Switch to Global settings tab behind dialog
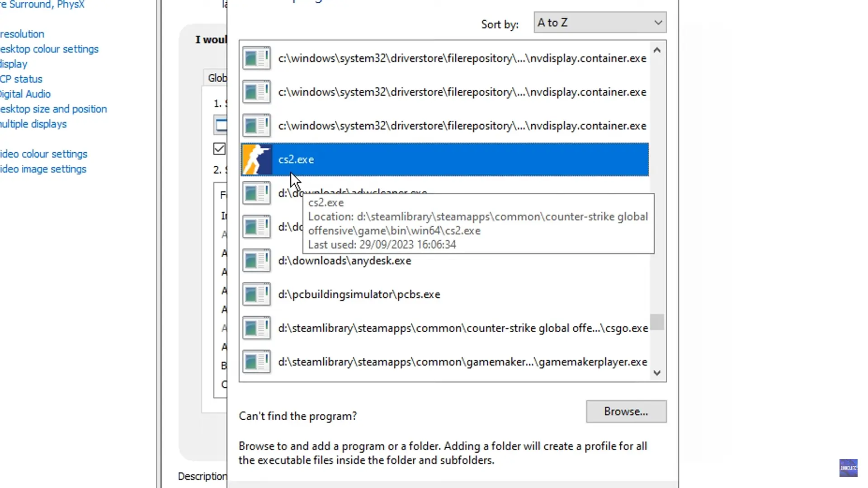 (216, 78)
